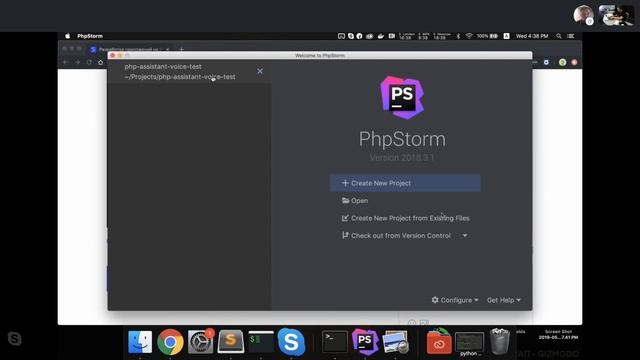Viewport: 640px width, 360px height.
Task: Open the Trash in the Dock
Action: pos(500,342)
